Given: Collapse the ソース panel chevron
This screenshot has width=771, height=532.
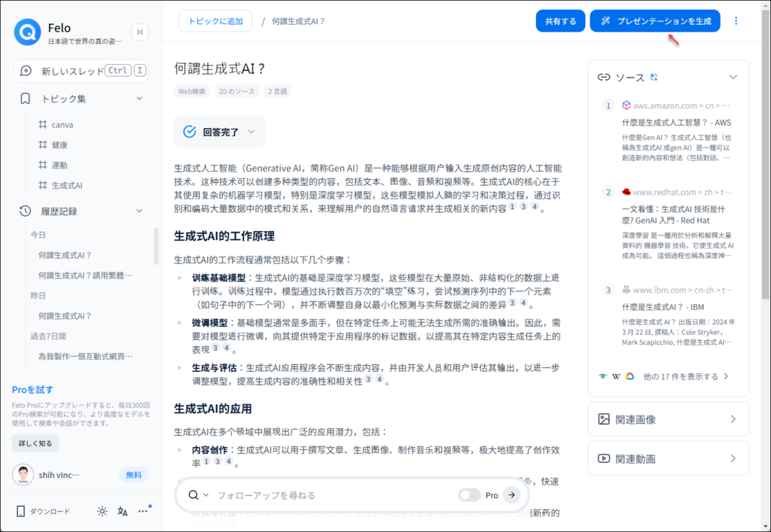Looking at the screenshot, I should tap(733, 77).
